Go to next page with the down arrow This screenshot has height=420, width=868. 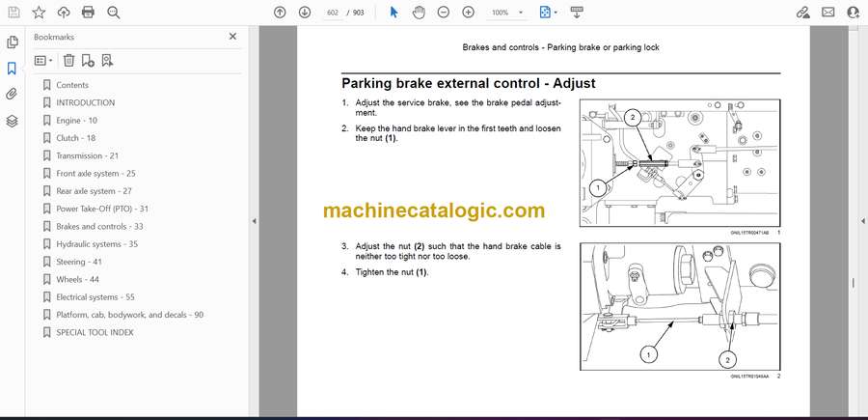[305, 13]
